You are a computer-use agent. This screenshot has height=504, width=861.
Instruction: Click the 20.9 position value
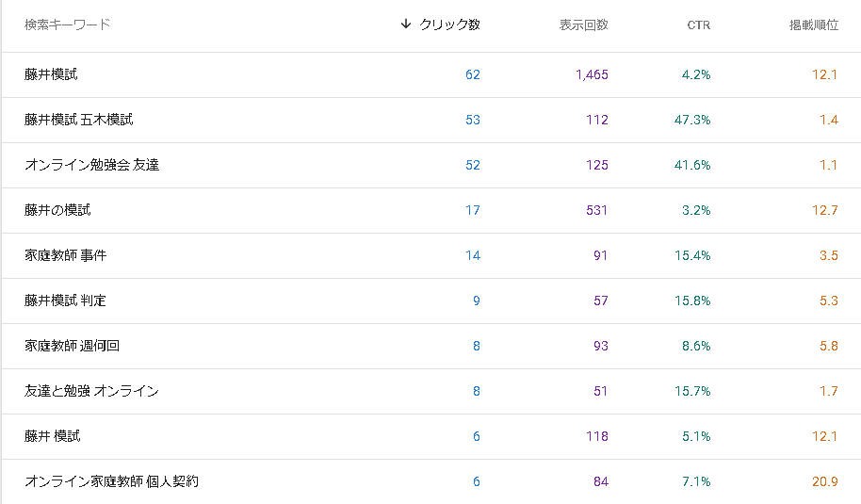825,481
